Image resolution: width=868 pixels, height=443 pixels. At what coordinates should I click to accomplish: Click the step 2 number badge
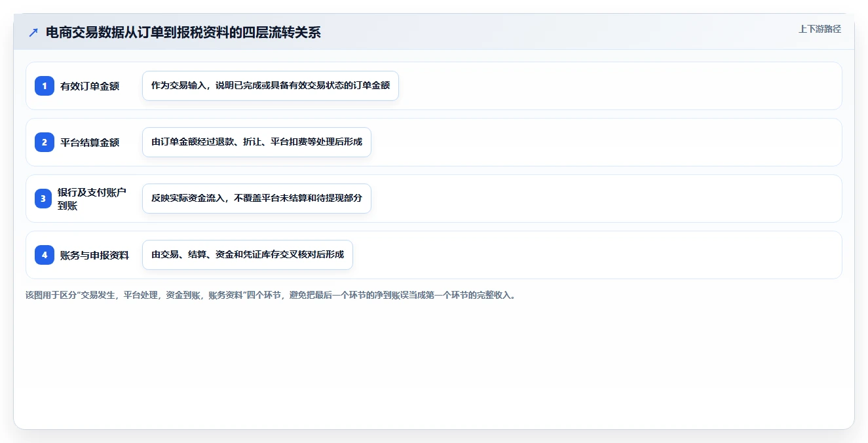coord(45,142)
